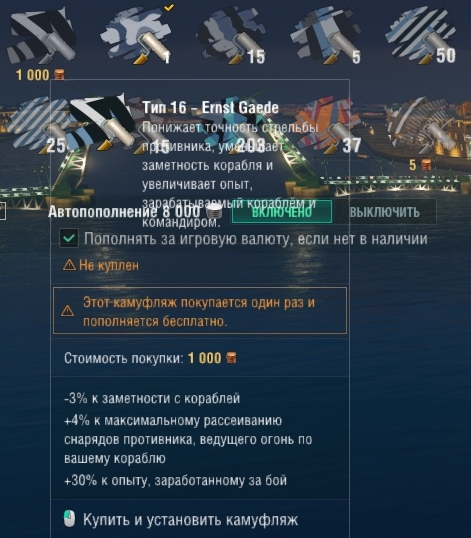Click the Стоимость покупки 1 000 price line
The height and width of the screenshot is (538, 471).
click(150, 358)
